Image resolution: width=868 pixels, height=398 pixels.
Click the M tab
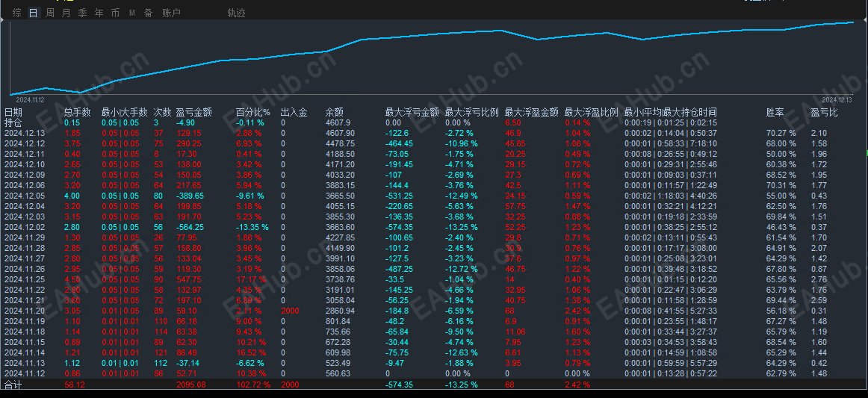(131, 13)
